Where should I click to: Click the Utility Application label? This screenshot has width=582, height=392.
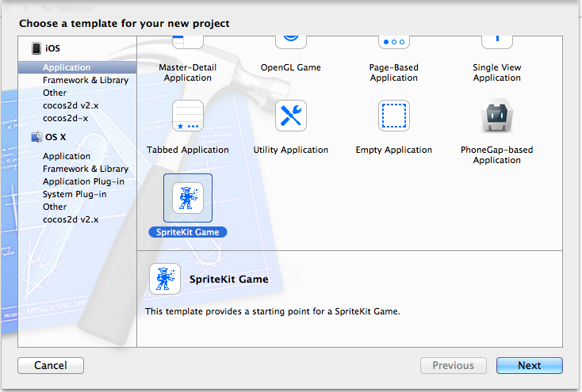[291, 150]
